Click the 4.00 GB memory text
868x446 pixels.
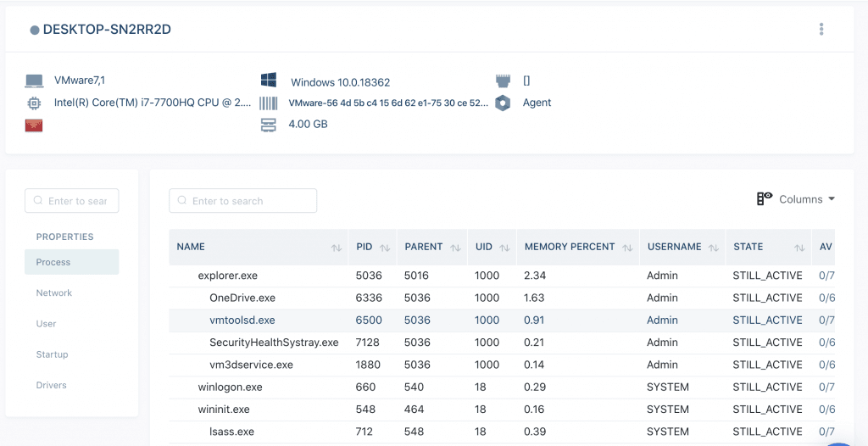308,124
